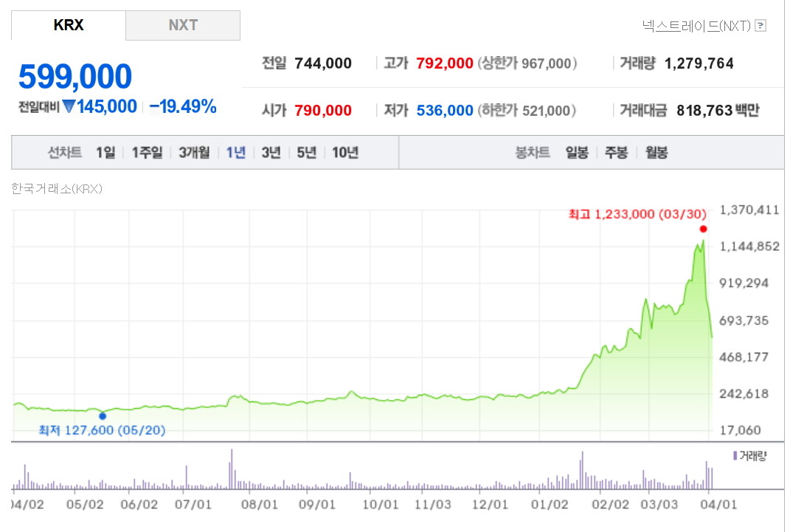Click the purple 거래량 legend marker
Screen dimensions: 790x532
coord(735,456)
